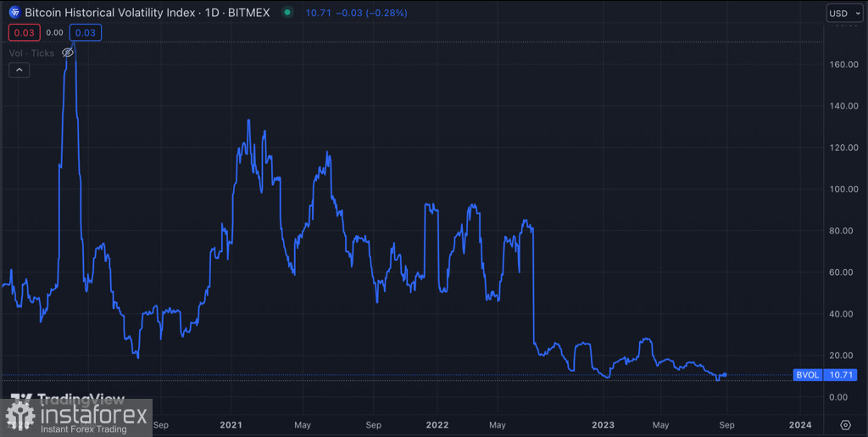Click the 120.00 price axis label

(845, 148)
